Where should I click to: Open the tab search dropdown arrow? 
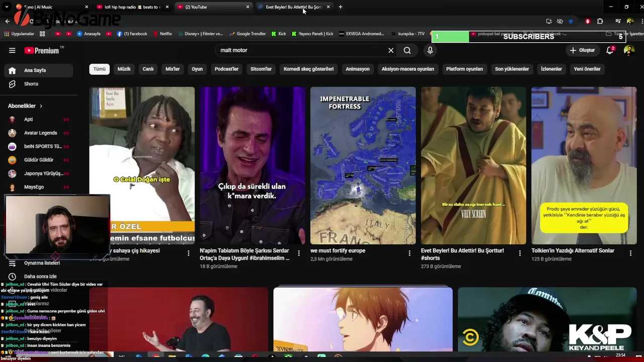(x=7, y=7)
